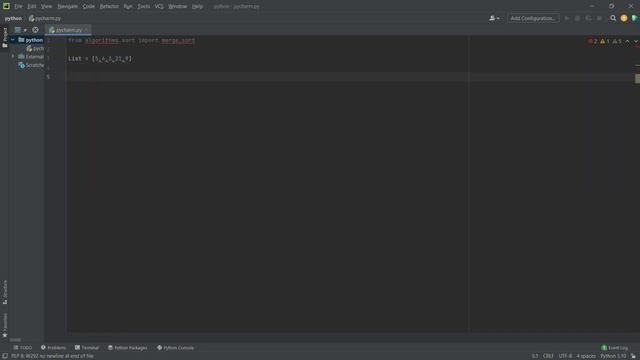Click the read-only lock icon in status bar
Viewport: 640px width, 360px height.
(633, 356)
